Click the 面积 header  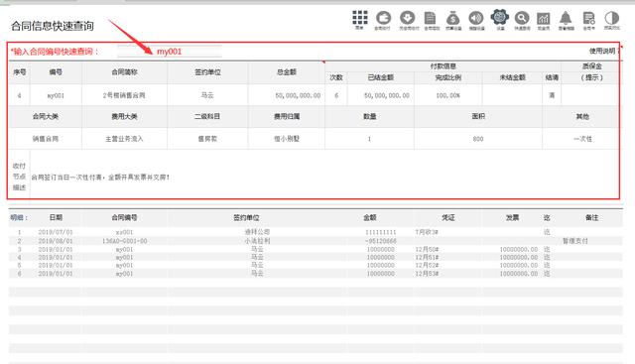click(x=478, y=116)
